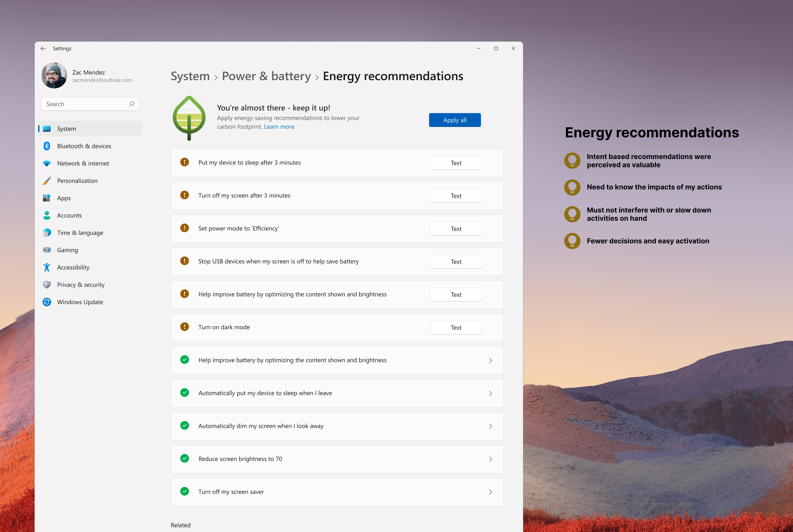Image resolution: width=793 pixels, height=532 pixels.
Task: Click warning icon beside 'Turn on dark mode'
Action: pos(185,327)
